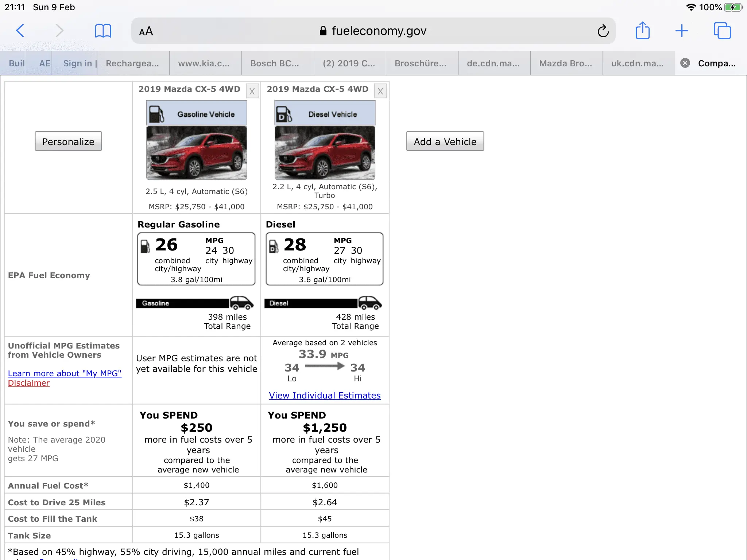Viewport: 747px width, 560px height.
Task: Remove the diesel CX-5 from comparison
Action: pos(380,91)
